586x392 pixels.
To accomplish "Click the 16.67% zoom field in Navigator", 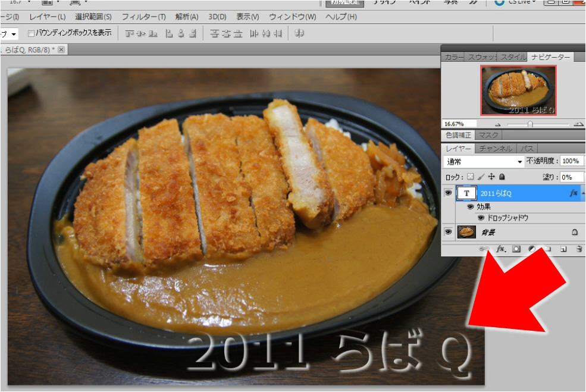I will coord(459,124).
